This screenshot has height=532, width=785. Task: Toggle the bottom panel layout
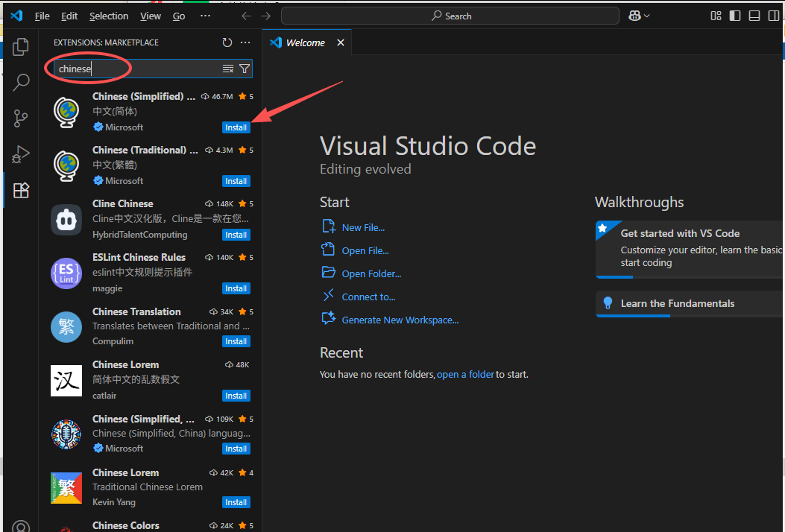pos(754,16)
